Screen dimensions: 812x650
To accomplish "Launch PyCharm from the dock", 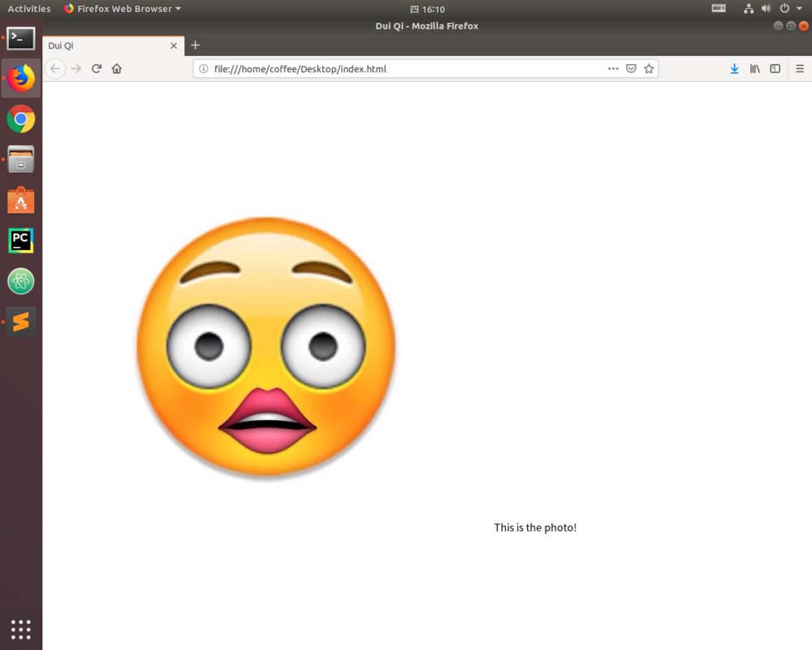I will point(21,240).
